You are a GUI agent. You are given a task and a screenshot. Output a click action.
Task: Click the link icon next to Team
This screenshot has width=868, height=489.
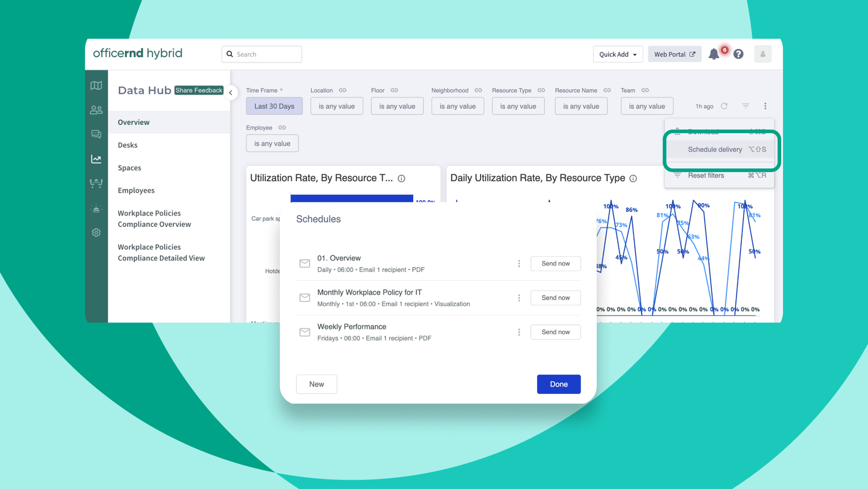pos(645,91)
